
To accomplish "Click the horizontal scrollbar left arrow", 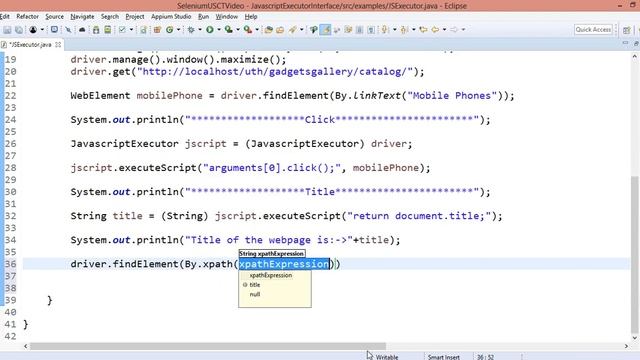I will 26,346.
